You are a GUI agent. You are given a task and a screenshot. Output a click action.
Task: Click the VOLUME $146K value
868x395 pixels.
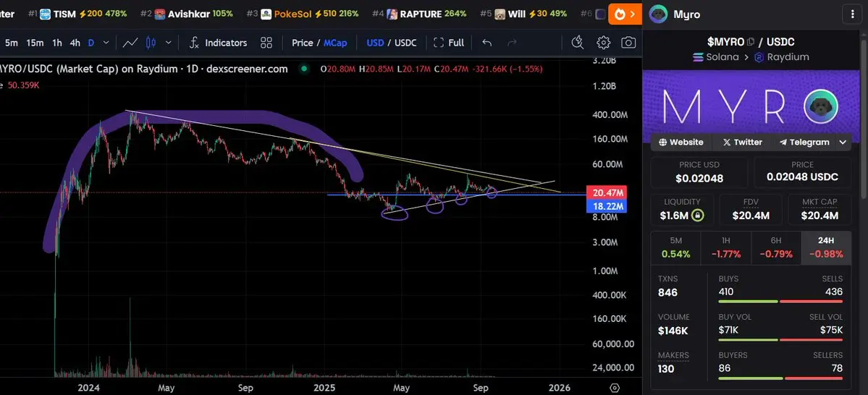coord(673,331)
